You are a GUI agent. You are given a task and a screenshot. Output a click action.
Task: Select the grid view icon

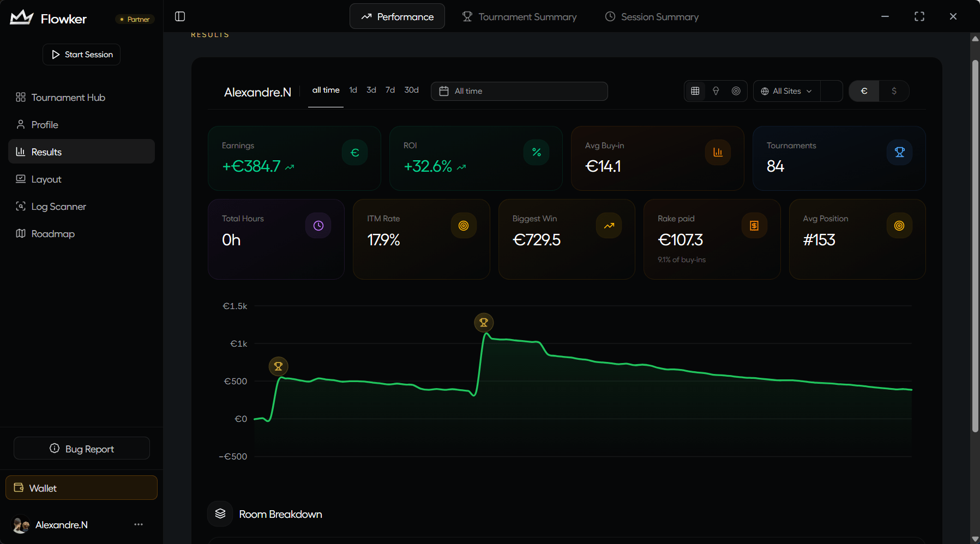point(695,91)
